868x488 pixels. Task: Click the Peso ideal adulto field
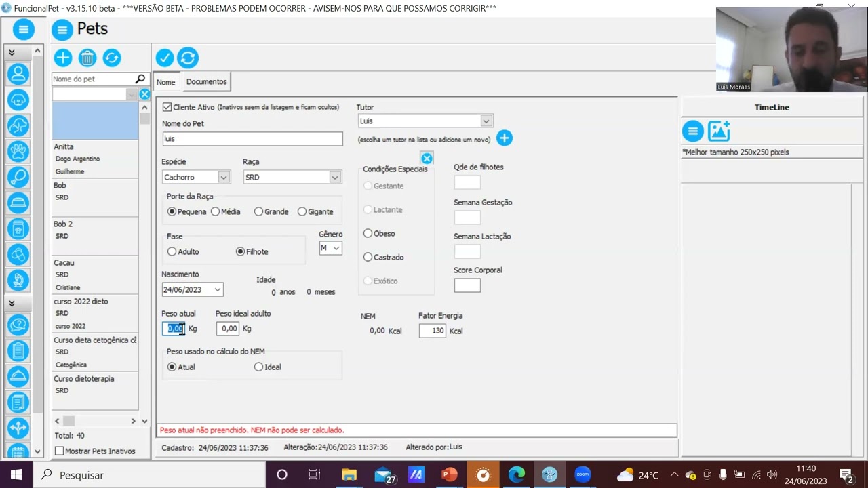(x=228, y=329)
